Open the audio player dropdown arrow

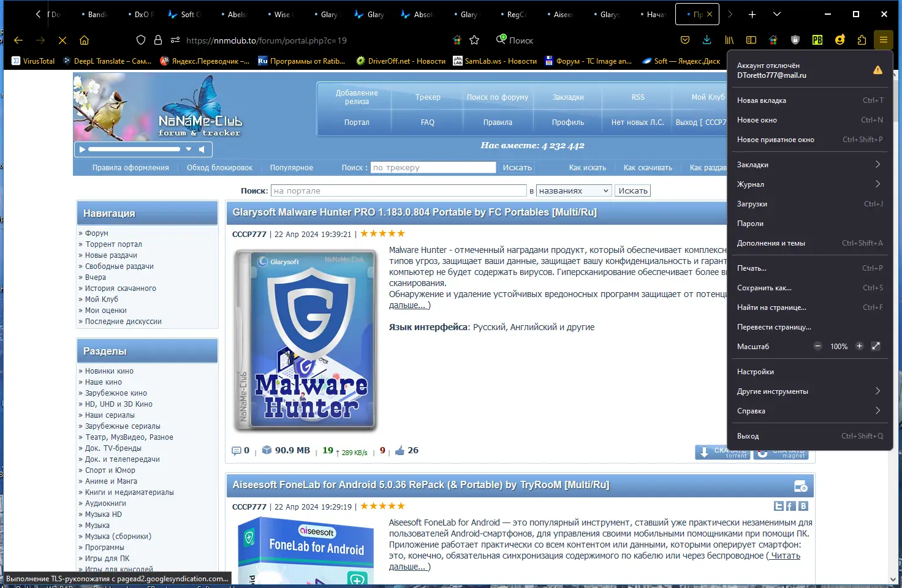tap(189, 149)
